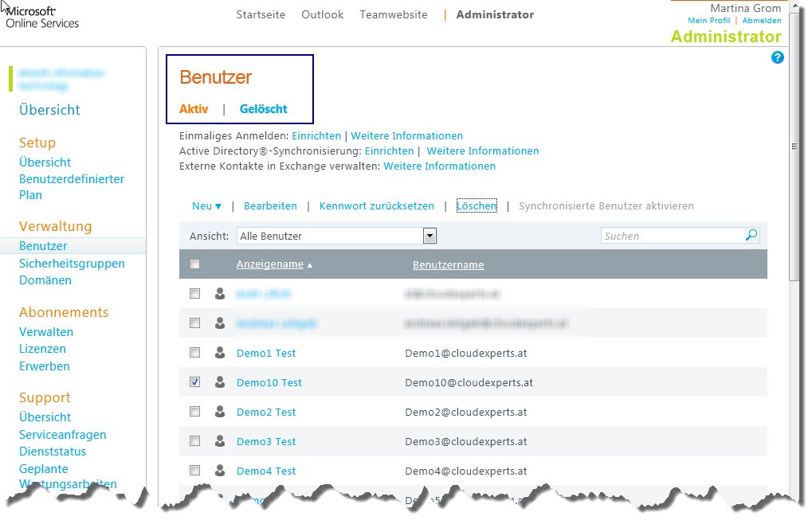Click the Microsoft Online Services logo

tap(42, 17)
